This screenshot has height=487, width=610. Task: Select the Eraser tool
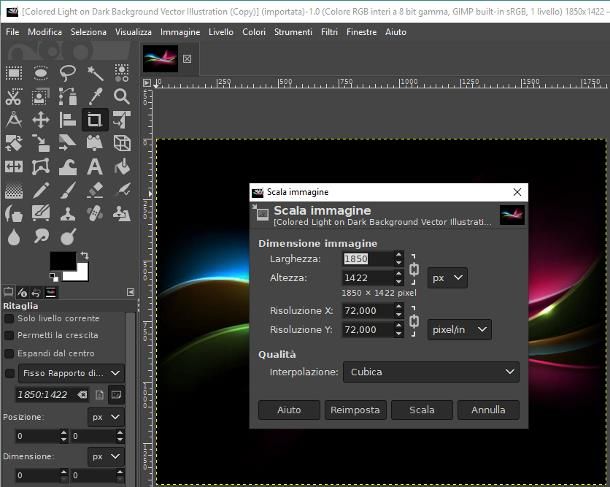point(95,190)
